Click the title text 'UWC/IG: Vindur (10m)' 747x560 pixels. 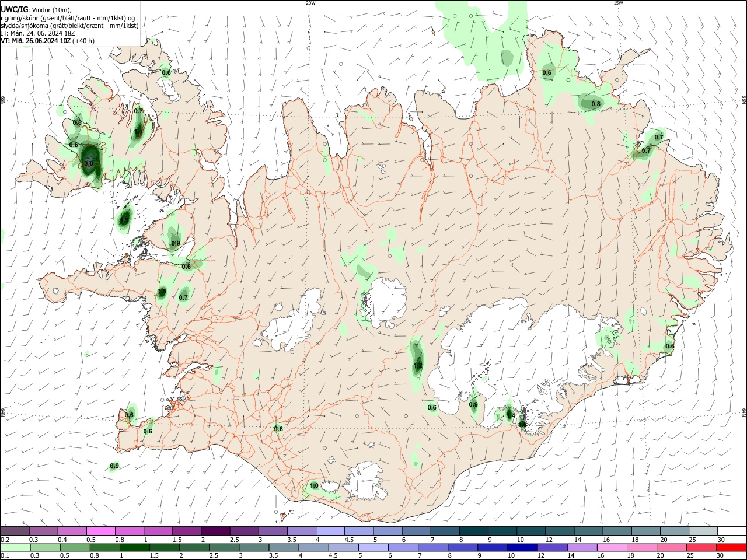point(36,9)
